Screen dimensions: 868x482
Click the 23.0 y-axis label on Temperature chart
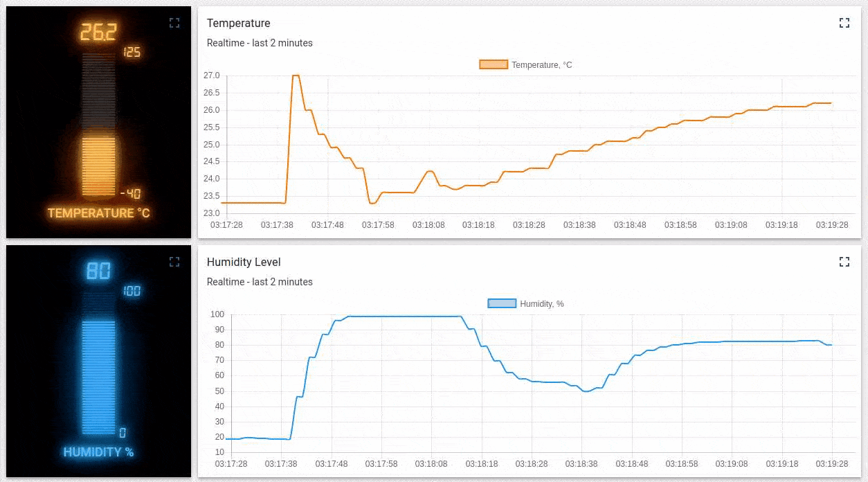coord(211,213)
